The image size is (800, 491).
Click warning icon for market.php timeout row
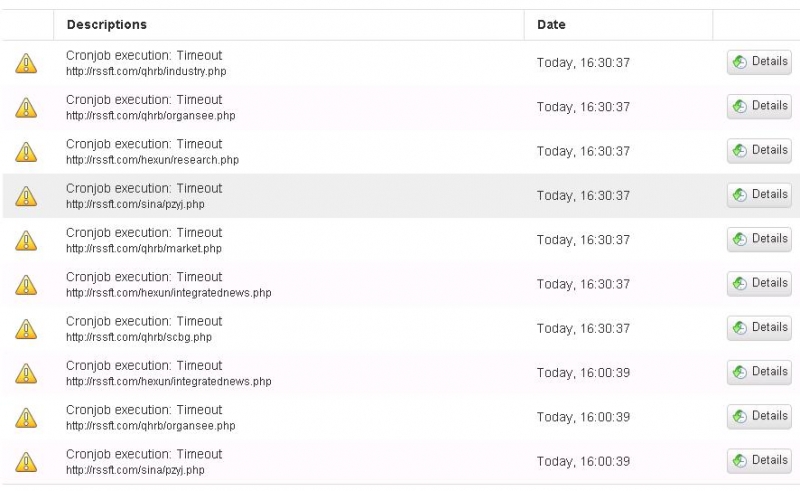pyautogui.click(x=26, y=240)
